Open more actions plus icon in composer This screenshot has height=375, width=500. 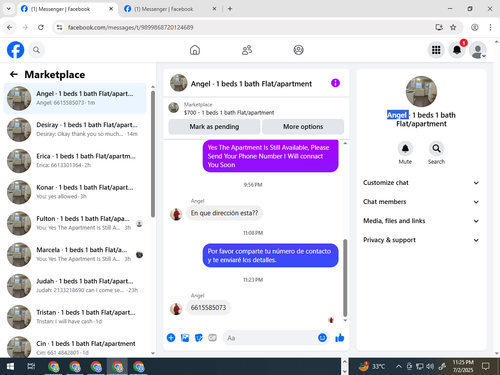(x=171, y=338)
